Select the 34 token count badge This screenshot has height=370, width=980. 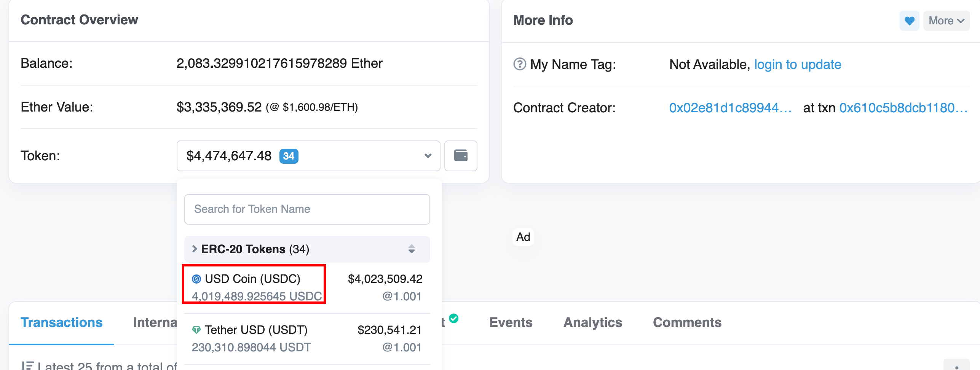(289, 156)
